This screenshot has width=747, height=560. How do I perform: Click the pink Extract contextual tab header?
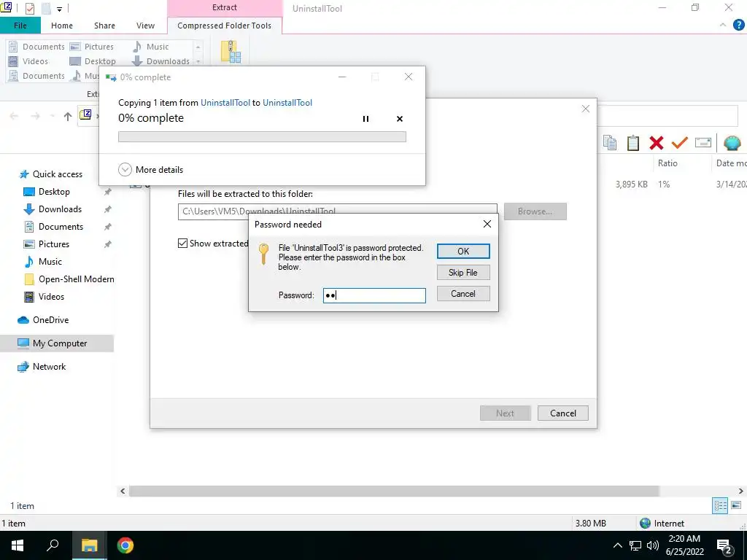click(x=225, y=7)
